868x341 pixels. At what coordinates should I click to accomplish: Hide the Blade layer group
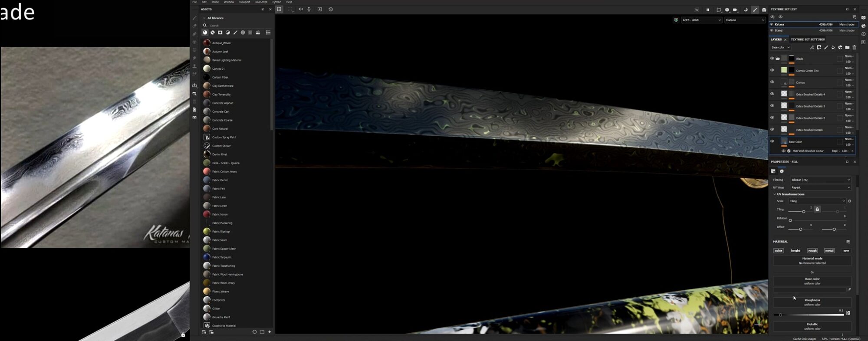click(x=772, y=59)
